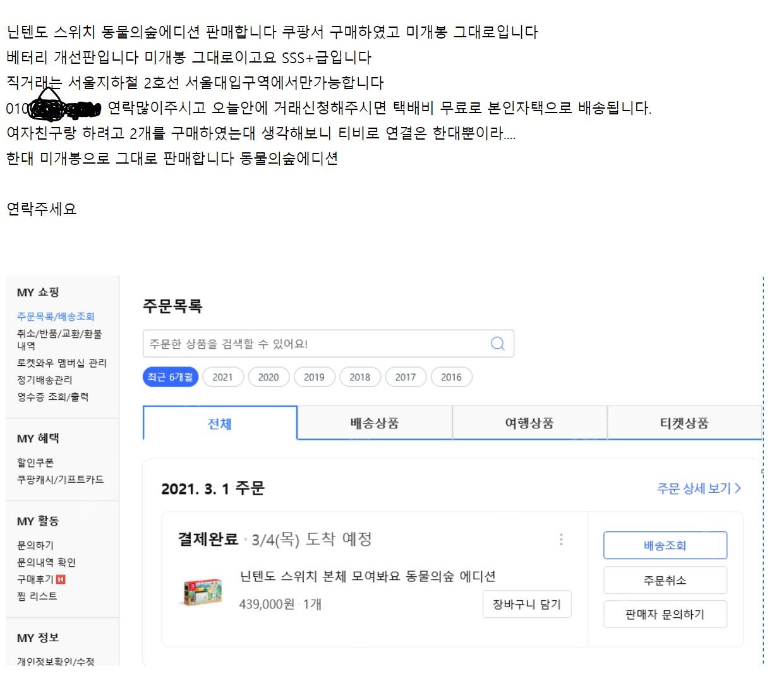Switch to the 전체 tab

(x=220, y=423)
